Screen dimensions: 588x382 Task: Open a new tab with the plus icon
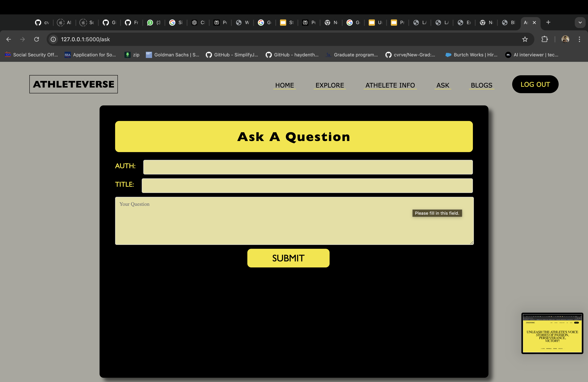click(x=548, y=23)
